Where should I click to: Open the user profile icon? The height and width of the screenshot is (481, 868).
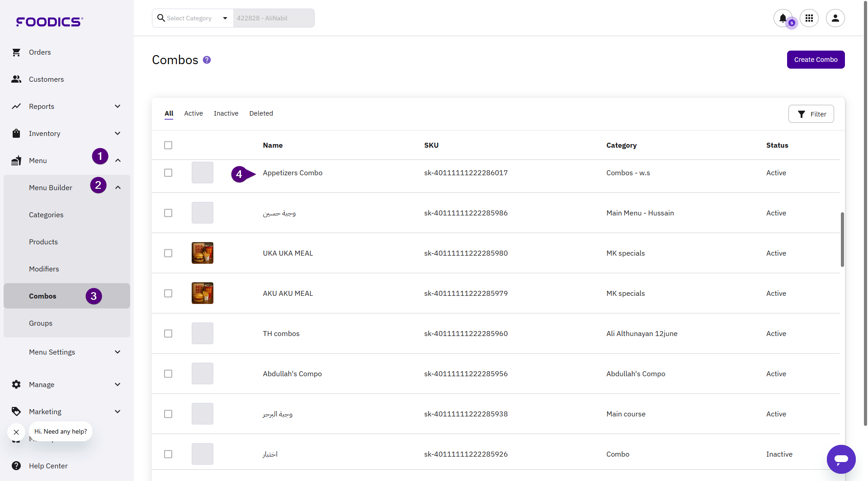tap(835, 18)
